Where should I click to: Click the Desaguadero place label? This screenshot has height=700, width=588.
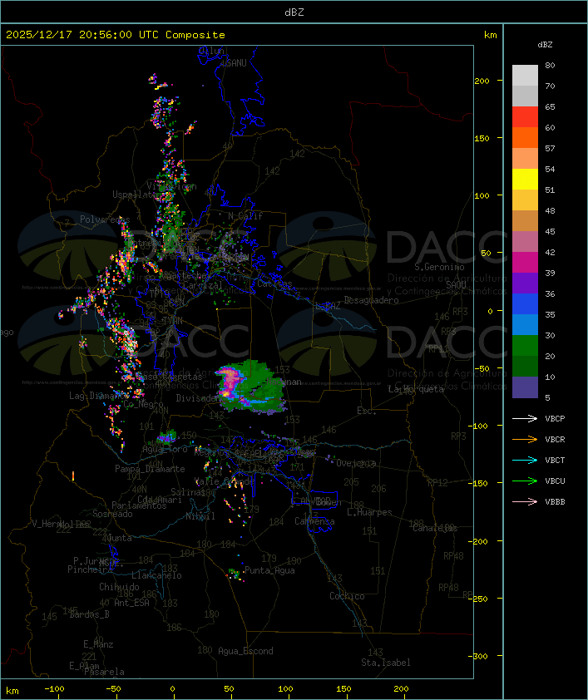[x=371, y=300]
